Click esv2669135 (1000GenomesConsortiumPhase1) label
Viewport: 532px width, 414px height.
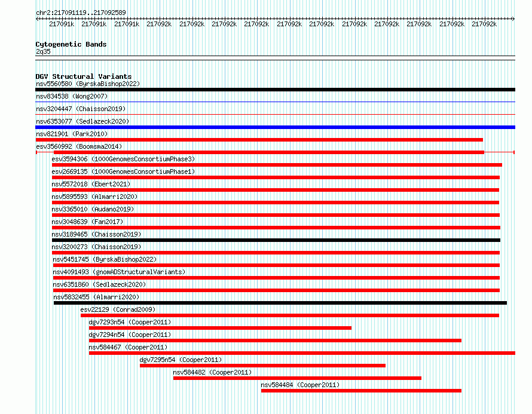[123, 171]
